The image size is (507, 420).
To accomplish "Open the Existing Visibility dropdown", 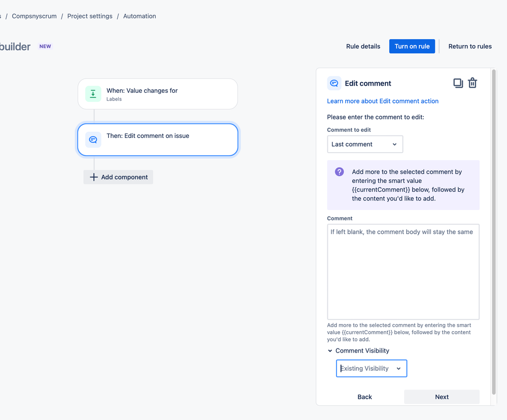I will 371,368.
